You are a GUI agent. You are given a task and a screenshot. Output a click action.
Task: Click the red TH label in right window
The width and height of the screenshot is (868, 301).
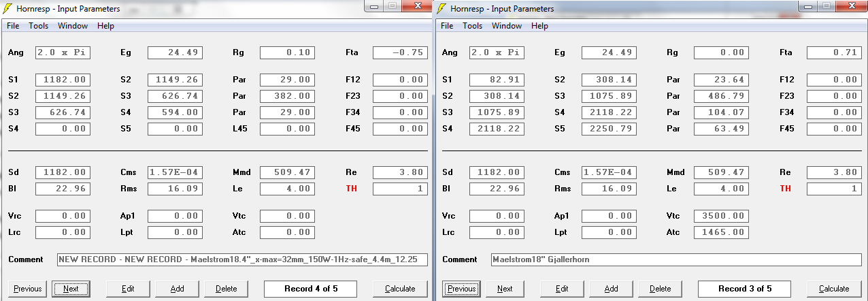pyautogui.click(x=785, y=189)
